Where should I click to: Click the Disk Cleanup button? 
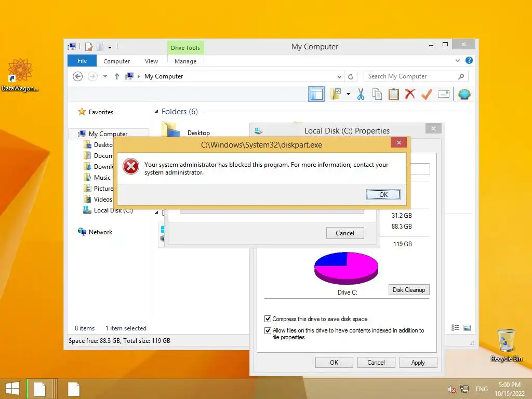click(409, 290)
